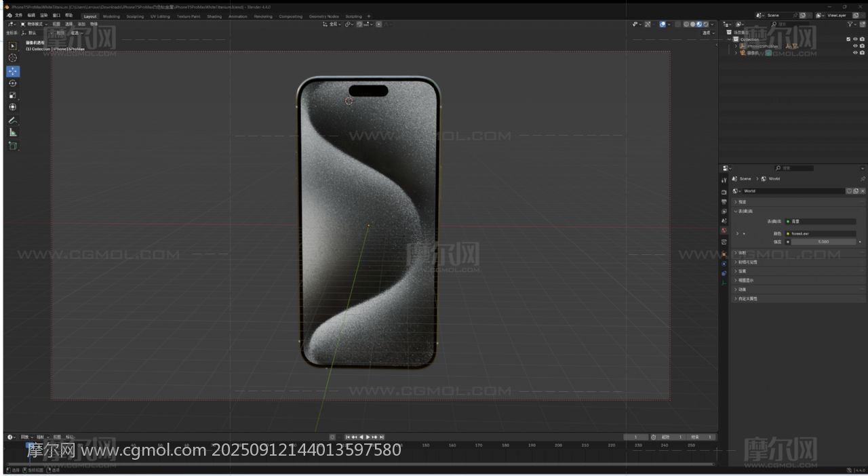Open the transform orientation dropdown

332,24
